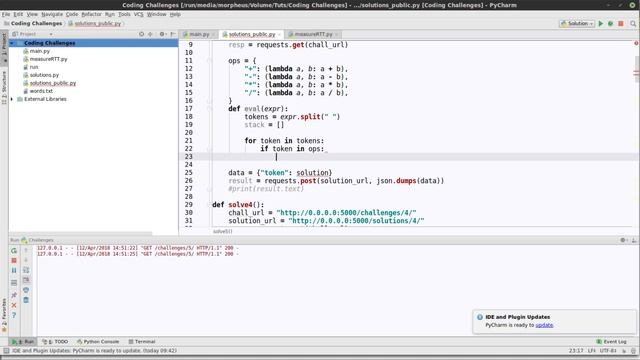640x360 pixels.
Task: Click the lock icon in status bar
Action: coord(624,351)
